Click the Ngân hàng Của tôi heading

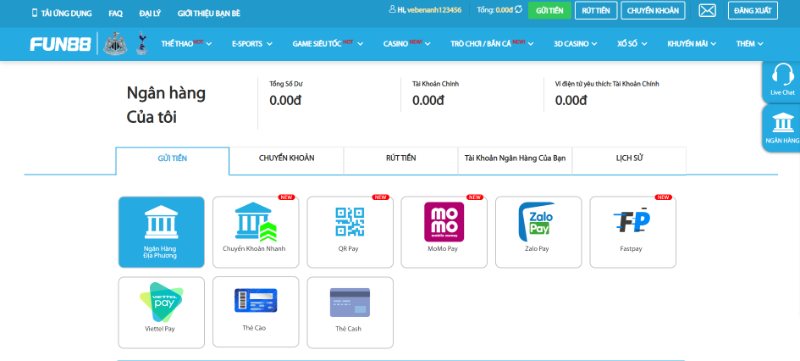[x=166, y=105]
